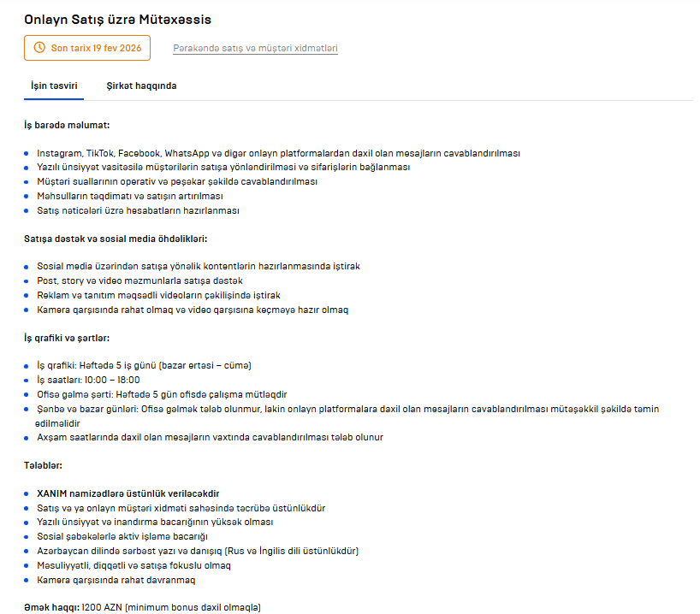
Task: Open the 'Şirkət haqqında' tab
Action: tap(141, 86)
